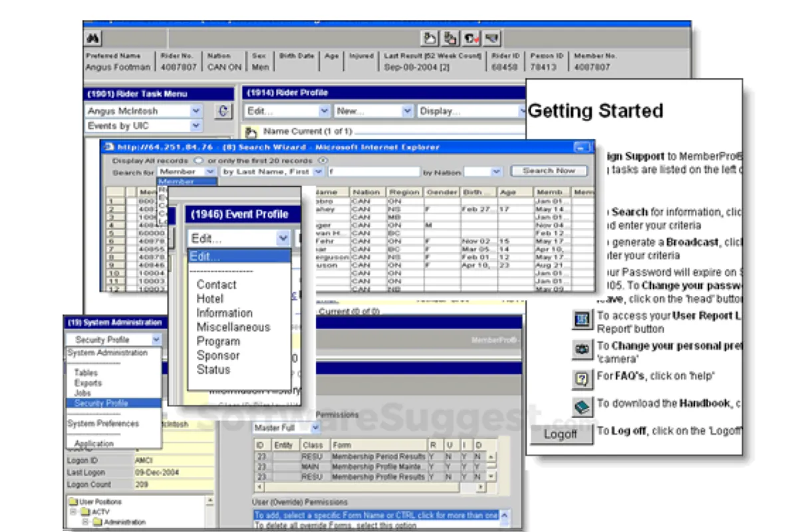
Task: Open the Event Profile Edit dropdown arrow
Action: pos(284,238)
